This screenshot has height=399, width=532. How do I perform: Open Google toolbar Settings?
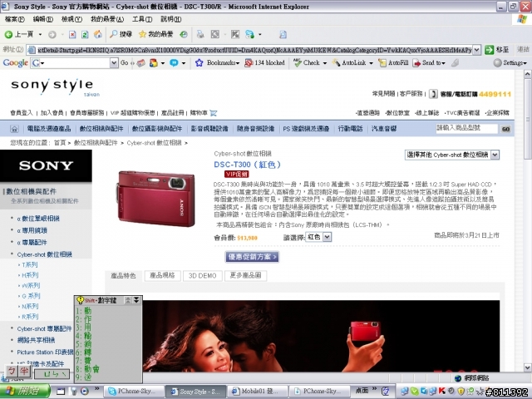[510, 63]
